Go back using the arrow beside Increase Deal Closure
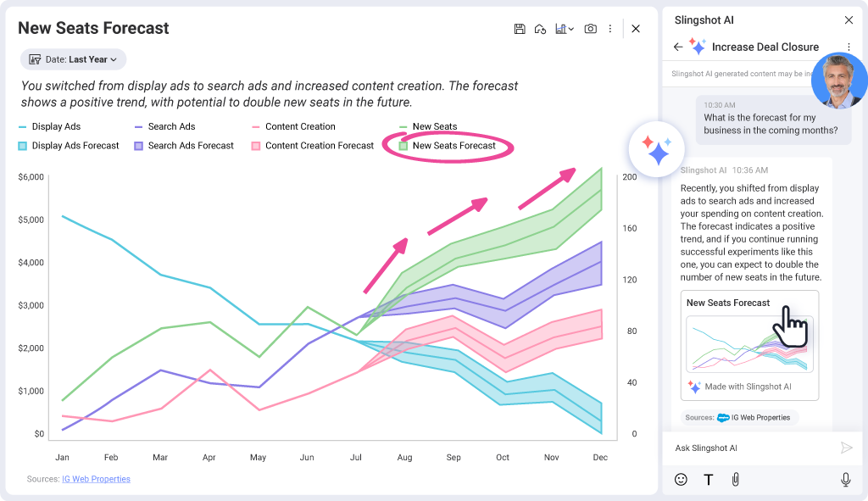This screenshot has height=501, width=868. [677, 47]
